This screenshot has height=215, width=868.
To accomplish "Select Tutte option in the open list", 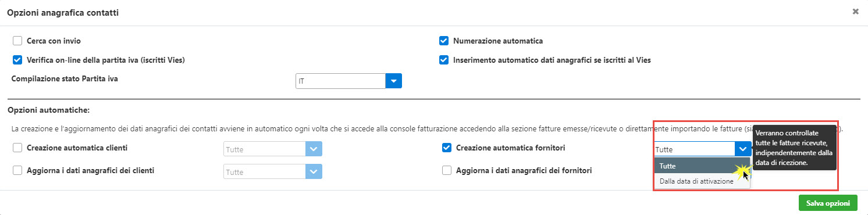I will [x=702, y=166].
